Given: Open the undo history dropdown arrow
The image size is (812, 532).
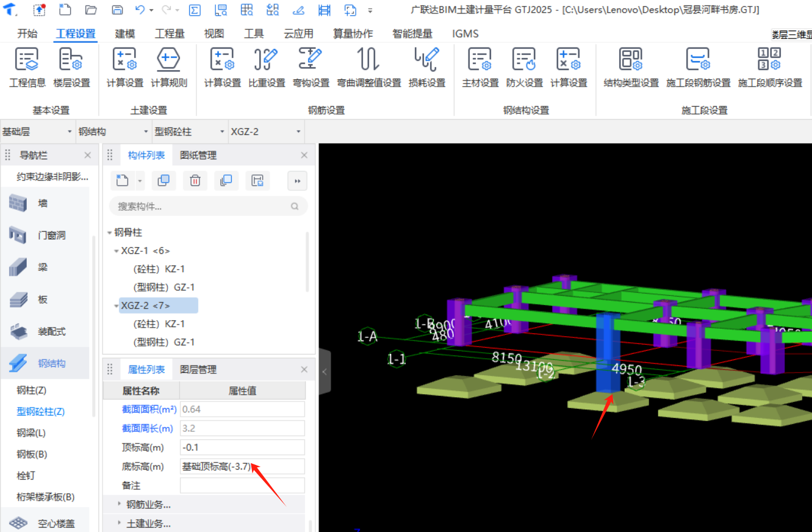Looking at the screenshot, I should tap(150, 10).
